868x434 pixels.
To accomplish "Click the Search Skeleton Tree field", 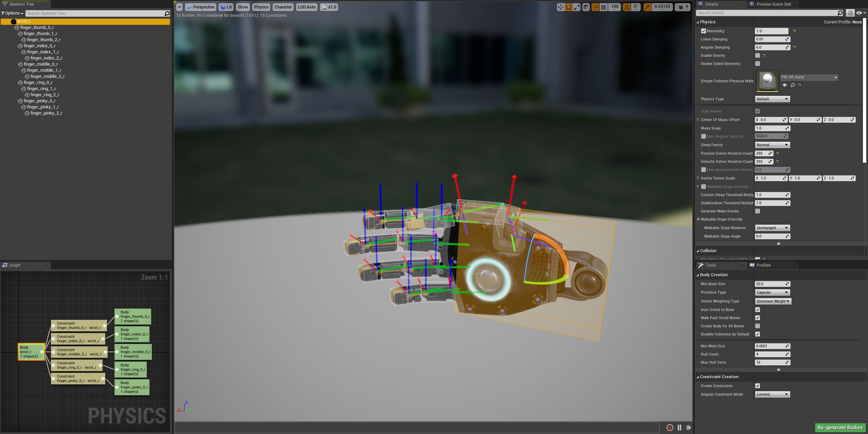I will click(x=94, y=14).
